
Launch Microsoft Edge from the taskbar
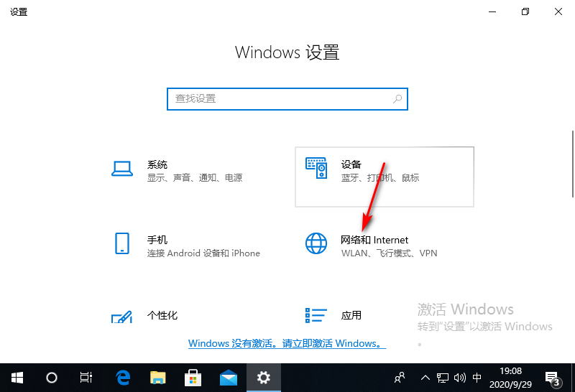click(x=123, y=378)
